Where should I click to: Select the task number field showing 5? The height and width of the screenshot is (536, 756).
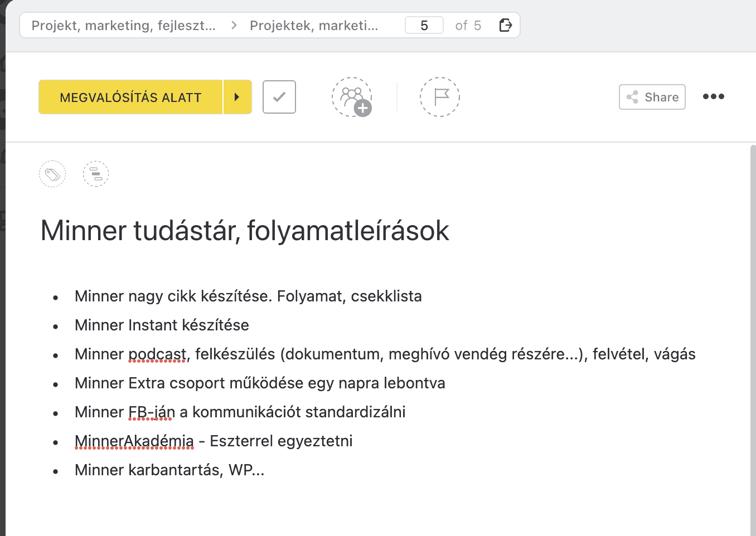click(x=424, y=26)
